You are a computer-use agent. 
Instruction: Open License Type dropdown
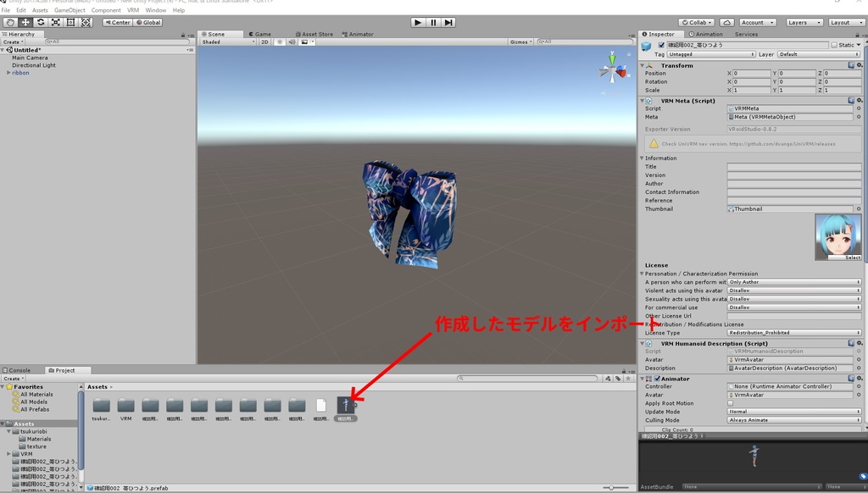click(x=793, y=333)
